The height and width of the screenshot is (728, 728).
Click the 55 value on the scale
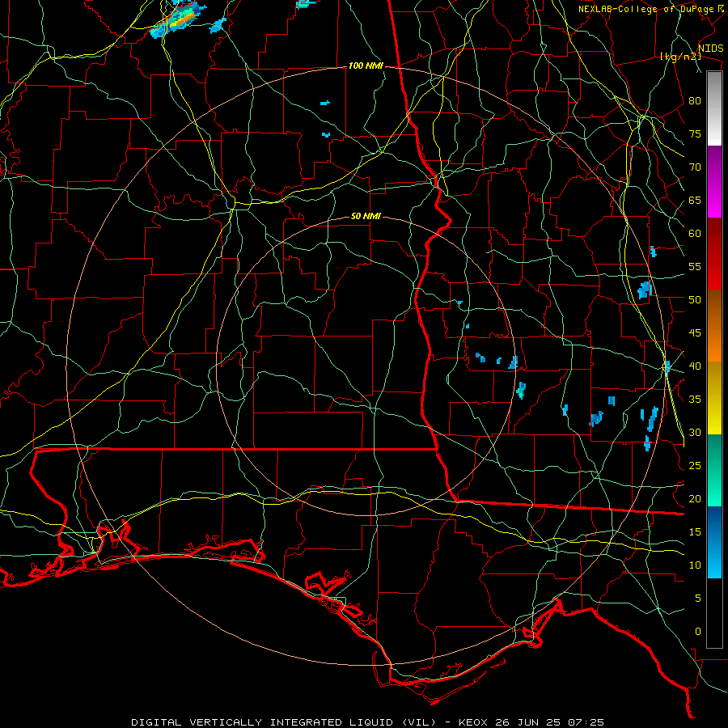tap(695, 267)
